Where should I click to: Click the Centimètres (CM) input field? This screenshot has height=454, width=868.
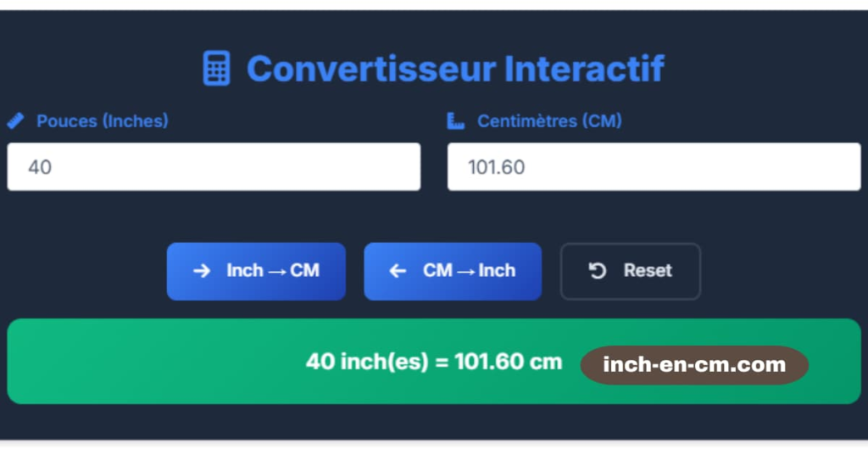tap(654, 167)
